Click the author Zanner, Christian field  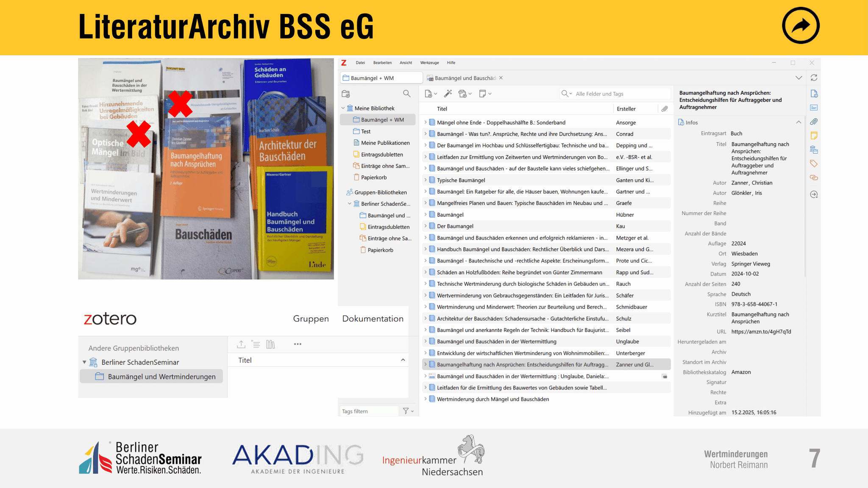tap(752, 183)
